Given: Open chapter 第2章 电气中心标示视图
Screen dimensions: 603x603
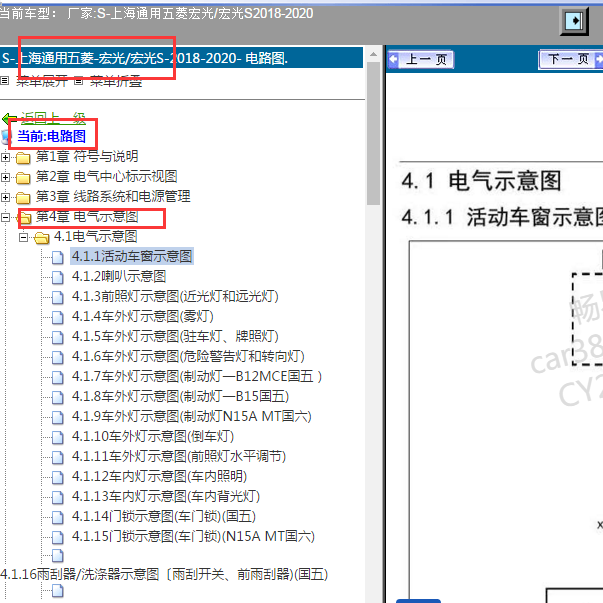Looking at the screenshot, I should pyautogui.click(x=107, y=177).
